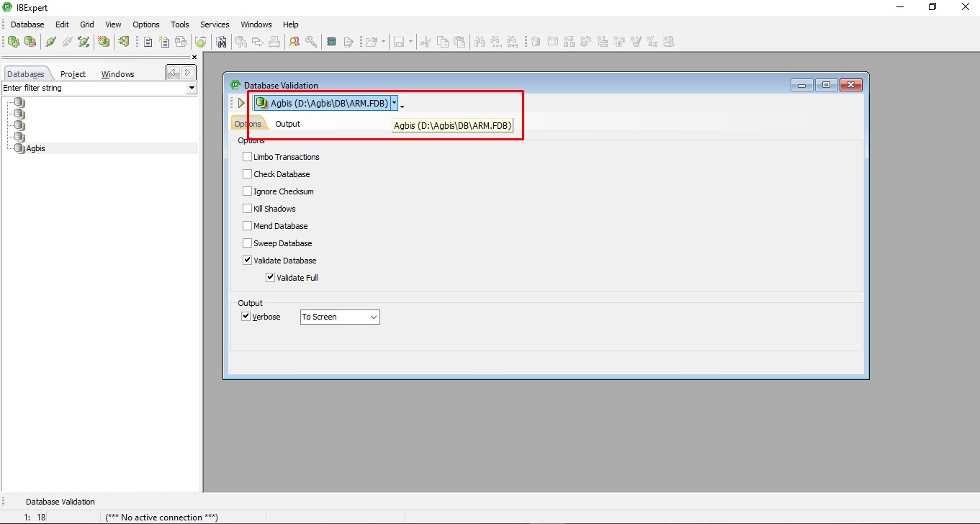Select the Databases tab in explorer

[x=26, y=74]
